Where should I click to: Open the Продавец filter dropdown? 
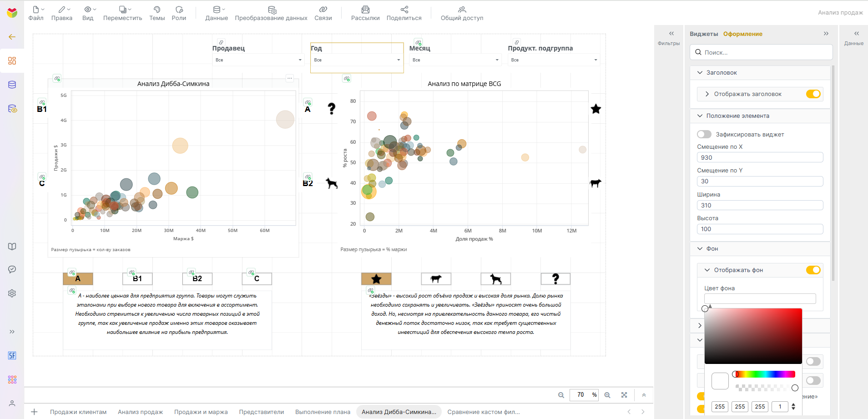click(258, 60)
